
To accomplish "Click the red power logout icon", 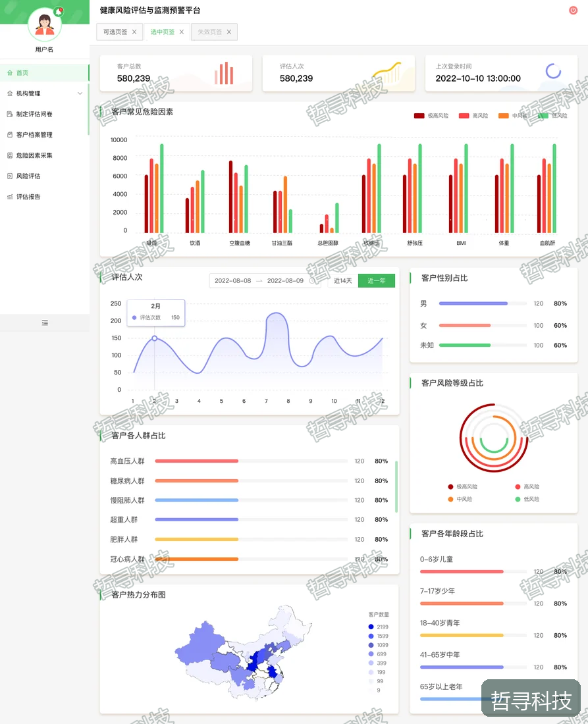I will coord(573,10).
